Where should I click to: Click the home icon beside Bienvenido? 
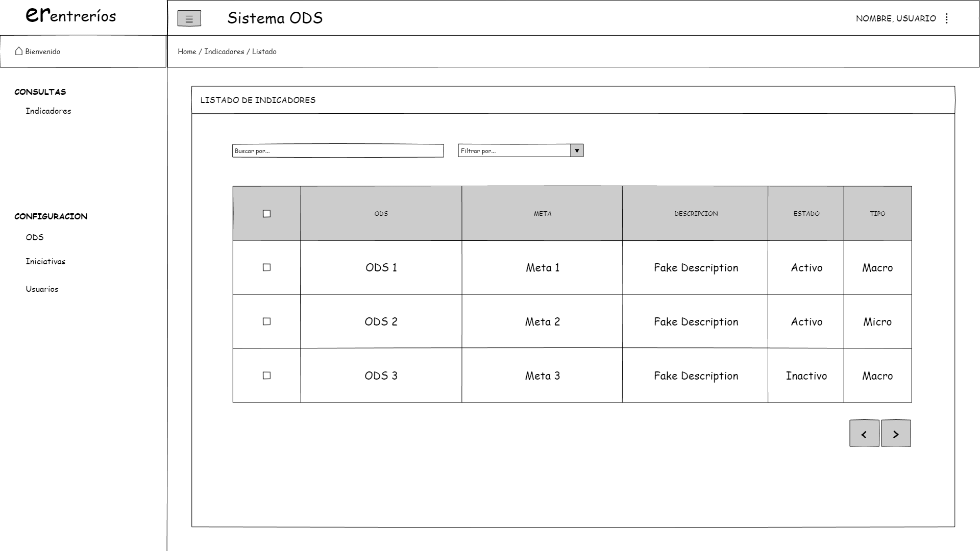pos(19,51)
